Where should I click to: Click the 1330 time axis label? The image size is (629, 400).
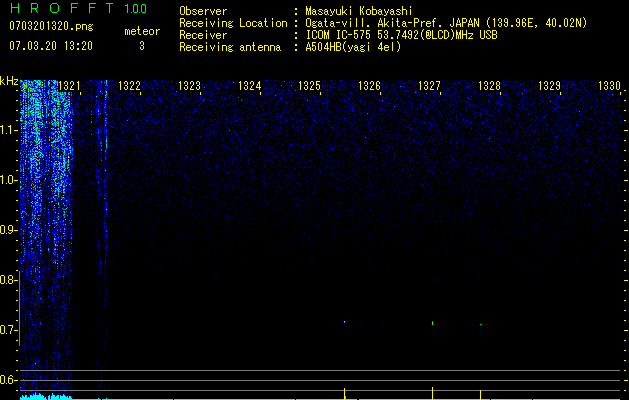pyautogui.click(x=609, y=86)
